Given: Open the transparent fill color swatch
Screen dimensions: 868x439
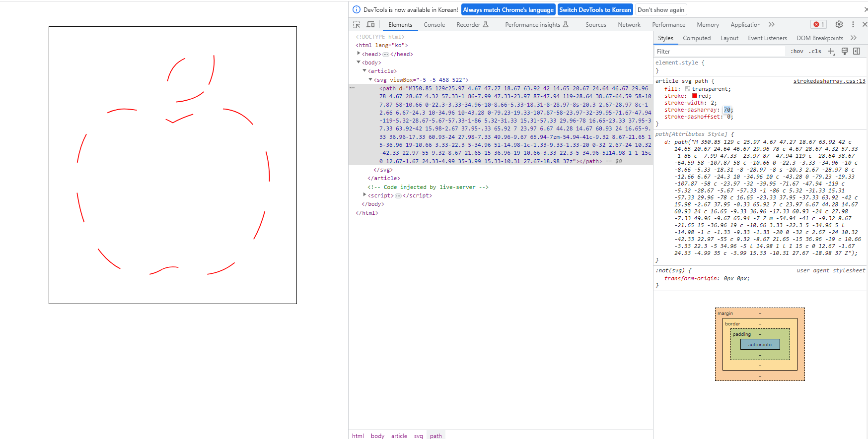Looking at the screenshot, I should tap(688, 89).
